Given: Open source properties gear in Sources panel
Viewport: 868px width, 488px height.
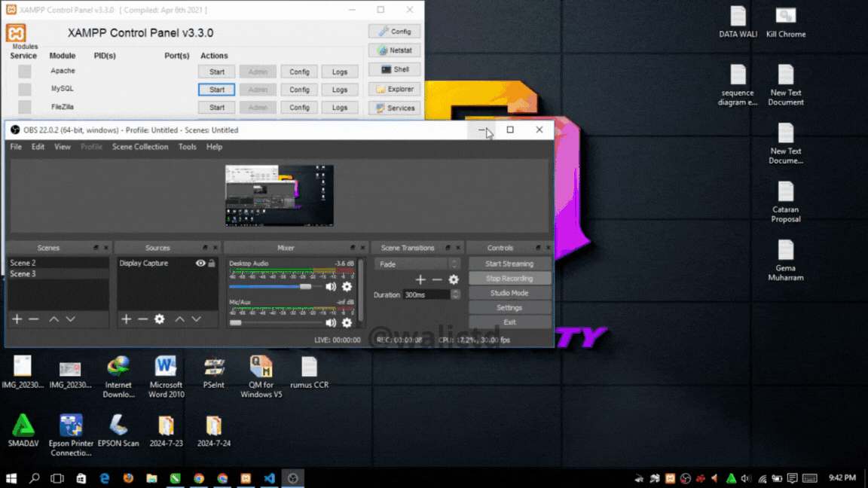Looking at the screenshot, I should (160, 319).
